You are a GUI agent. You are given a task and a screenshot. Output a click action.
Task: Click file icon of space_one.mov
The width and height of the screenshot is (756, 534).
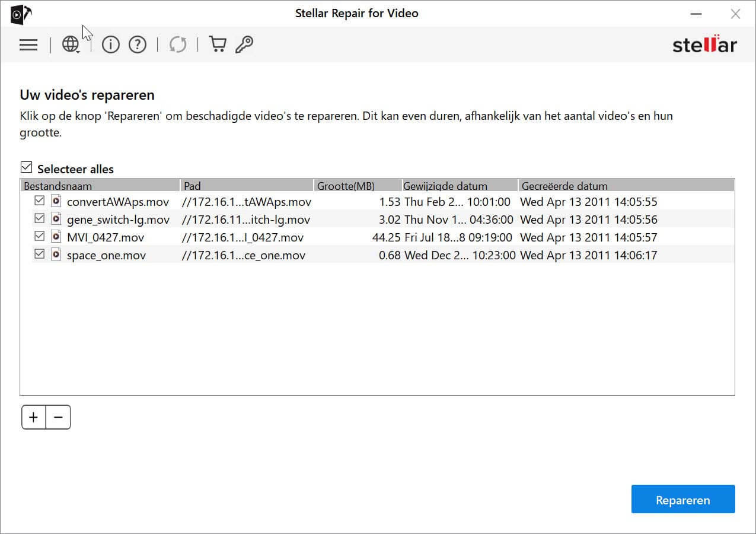[x=56, y=255]
